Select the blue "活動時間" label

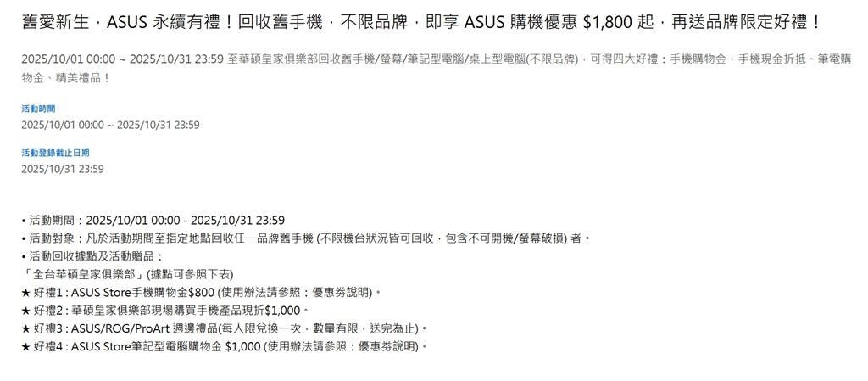tap(36, 109)
